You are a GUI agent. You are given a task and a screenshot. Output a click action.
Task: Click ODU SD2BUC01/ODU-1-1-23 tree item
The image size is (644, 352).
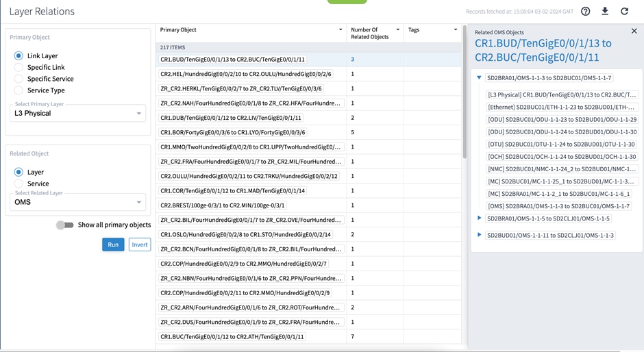click(x=562, y=120)
